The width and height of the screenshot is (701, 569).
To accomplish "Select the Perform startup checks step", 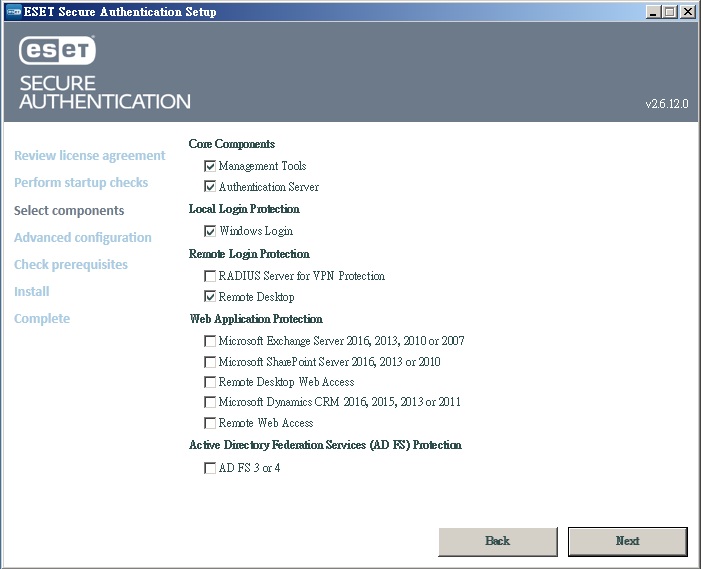I will point(81,183).
